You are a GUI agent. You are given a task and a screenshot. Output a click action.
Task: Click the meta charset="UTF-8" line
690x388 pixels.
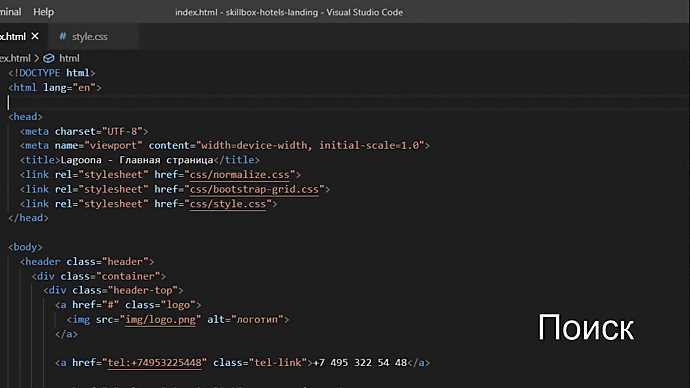84,131
